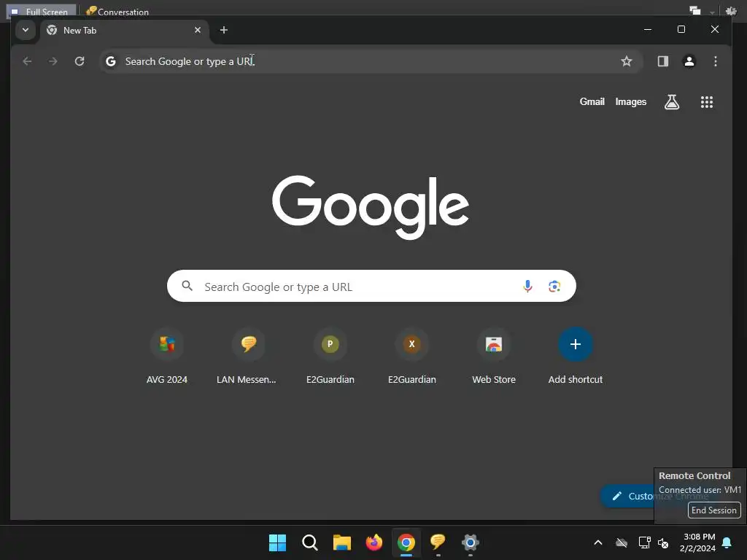Screen dimensions: 747x560
Task: Open LAN Messenger from taskbar
Action: [x=438, y=542]
